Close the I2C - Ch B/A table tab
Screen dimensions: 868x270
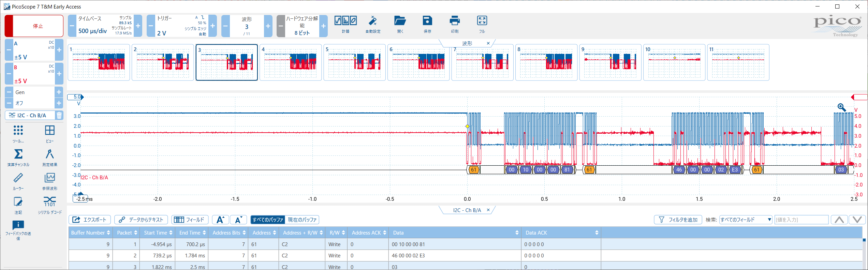488,210
